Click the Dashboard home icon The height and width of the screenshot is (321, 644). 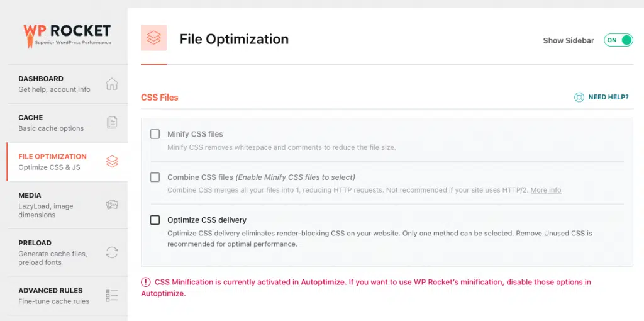pyautogui.click(x=112, y=84)
